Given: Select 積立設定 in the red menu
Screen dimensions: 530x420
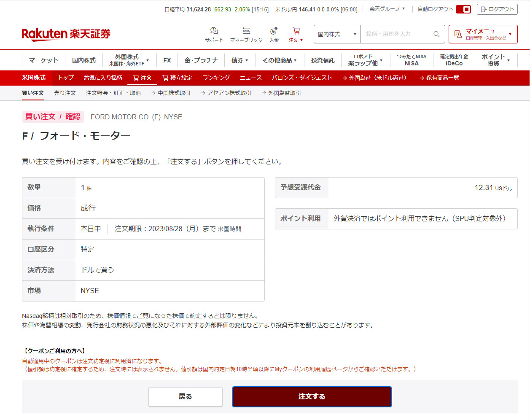Looking at the screenshot, I should click(x=178, y=78).
